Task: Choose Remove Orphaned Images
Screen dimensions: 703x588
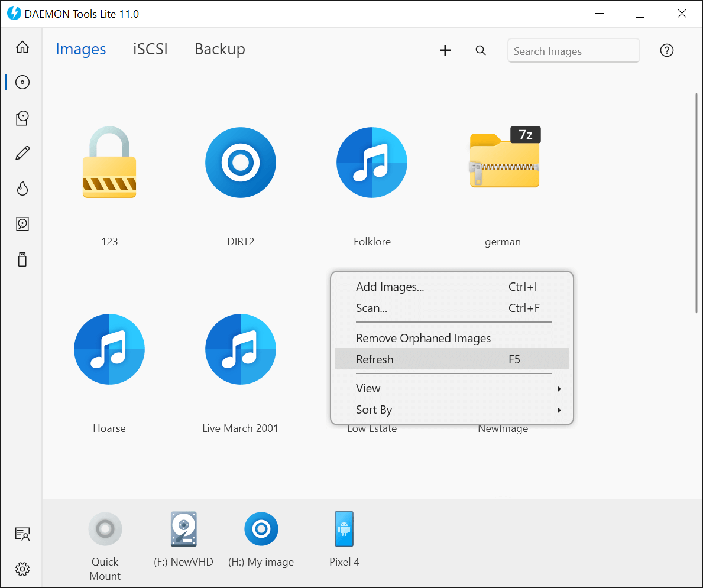Action: coord(423,338)
